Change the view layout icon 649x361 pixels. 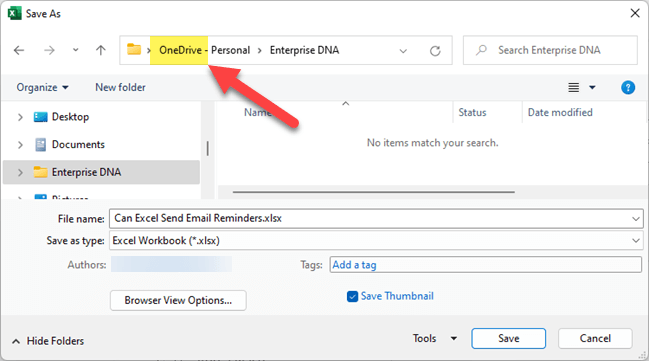573,87
